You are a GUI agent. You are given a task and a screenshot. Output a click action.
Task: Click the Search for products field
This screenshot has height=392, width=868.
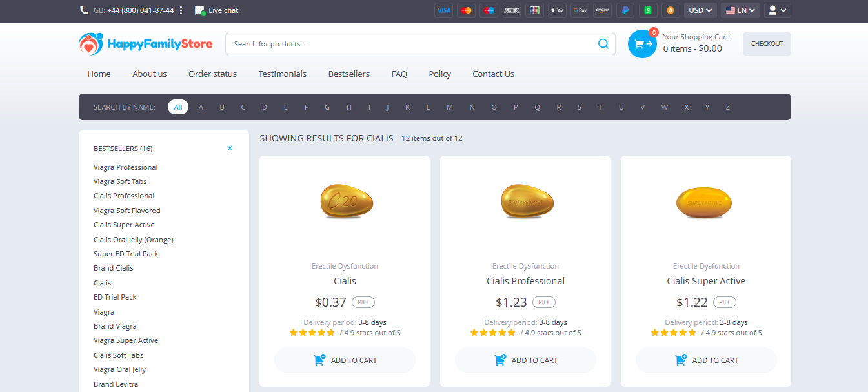coord(413,44)
